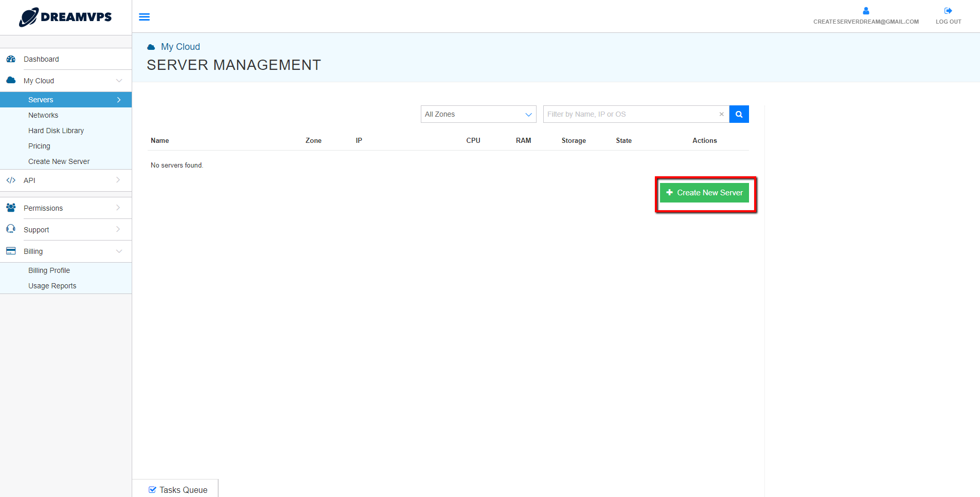The height and width of the screenshot is (497, 980).
Task: Expand the API sidebar section chevron
Action: (x=118, y=180)
